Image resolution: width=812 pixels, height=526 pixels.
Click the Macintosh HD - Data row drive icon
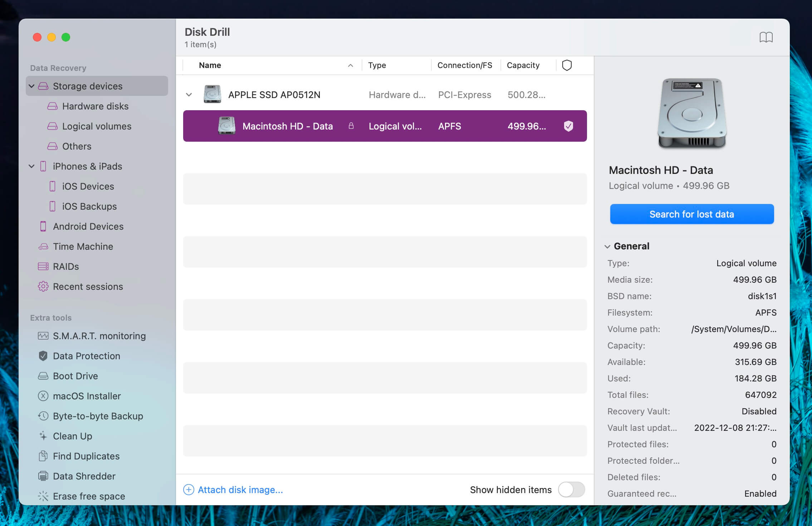pos(227,126)
